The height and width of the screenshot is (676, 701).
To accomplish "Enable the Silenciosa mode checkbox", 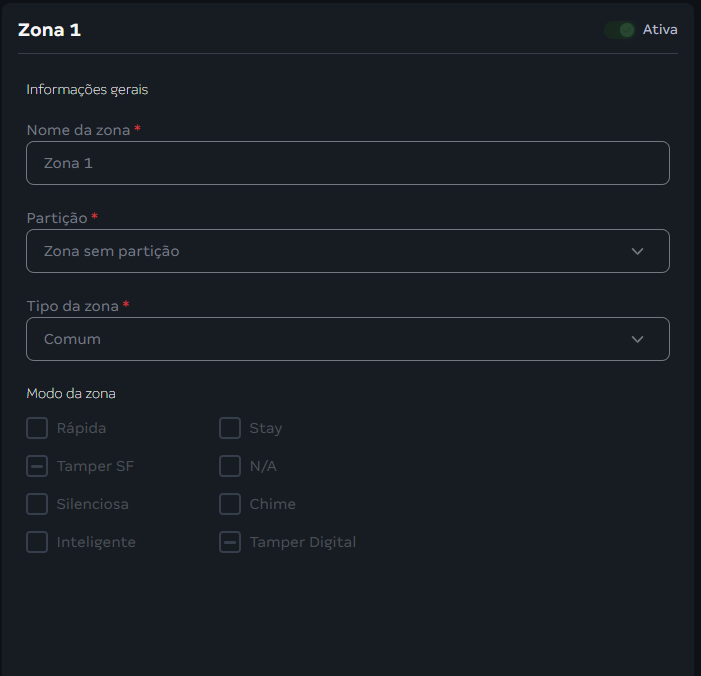I will click(37, 504).
